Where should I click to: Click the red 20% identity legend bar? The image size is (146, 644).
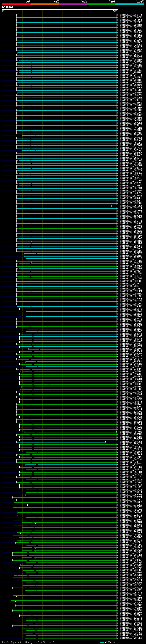tap(16, 4)
